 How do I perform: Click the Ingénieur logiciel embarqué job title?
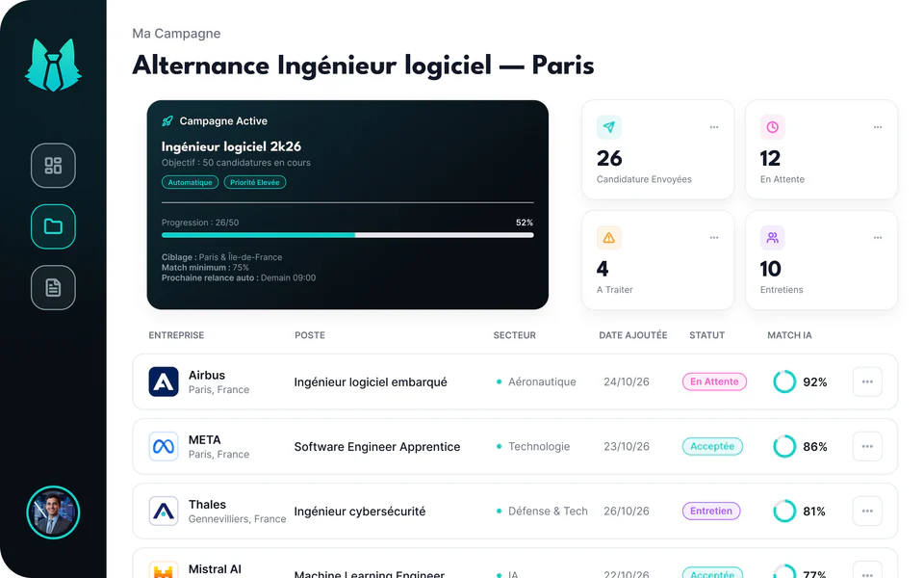coord(371,382)
